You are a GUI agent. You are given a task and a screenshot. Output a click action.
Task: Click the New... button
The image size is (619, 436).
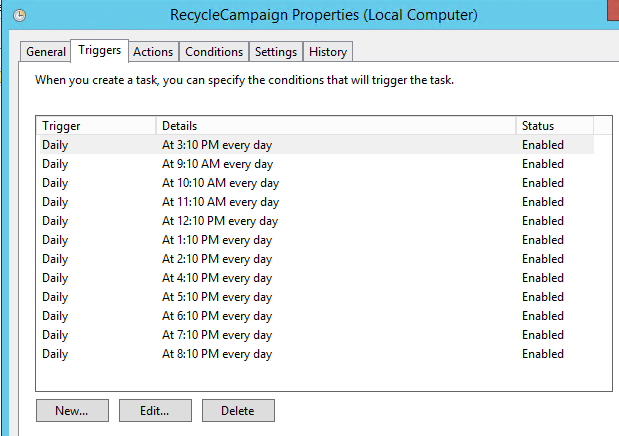point(72,410)
